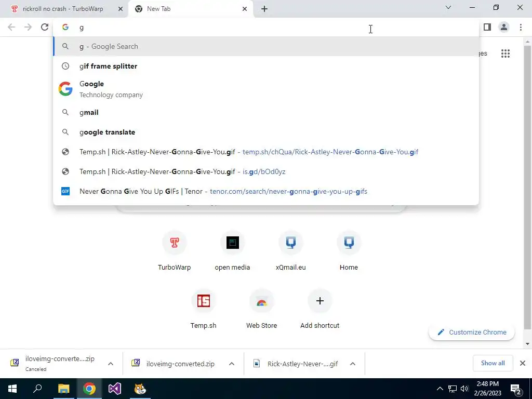The height and width of the screenshot is (399, 532).
Task: Expand options for canceled iloveimg zip download
Action: (111, 364)
